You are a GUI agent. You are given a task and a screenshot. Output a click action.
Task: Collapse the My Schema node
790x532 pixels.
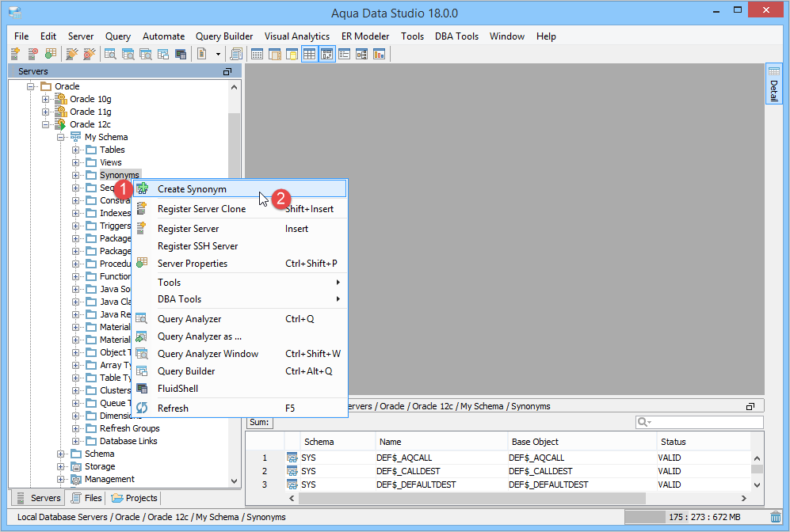(61, 137)
